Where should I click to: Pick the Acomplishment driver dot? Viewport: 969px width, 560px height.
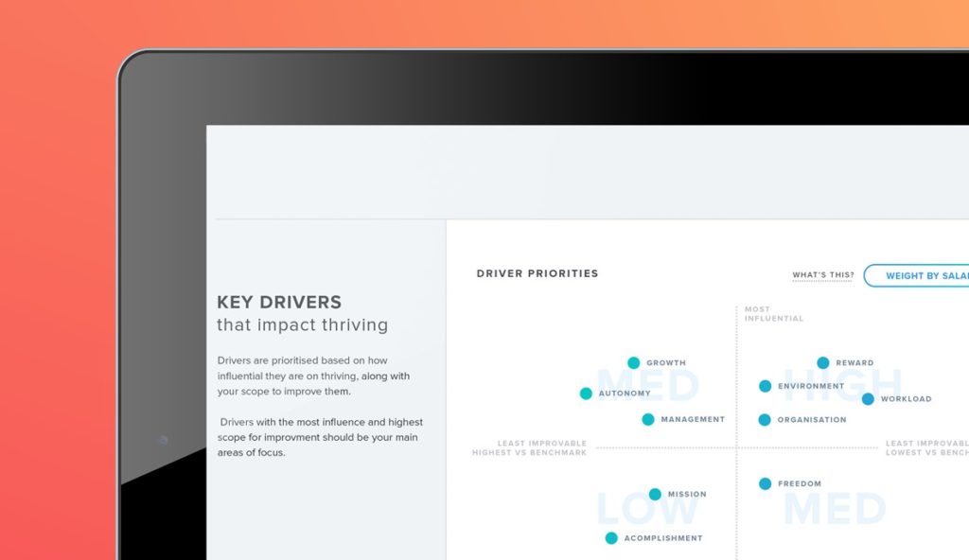pos(611,538)
